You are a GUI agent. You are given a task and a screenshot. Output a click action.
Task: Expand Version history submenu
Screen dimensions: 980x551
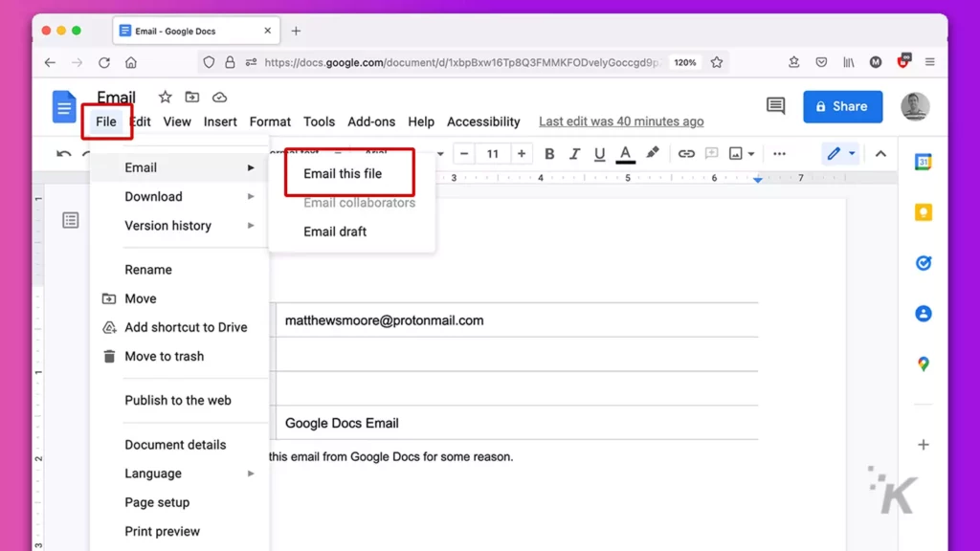point(180,226)
